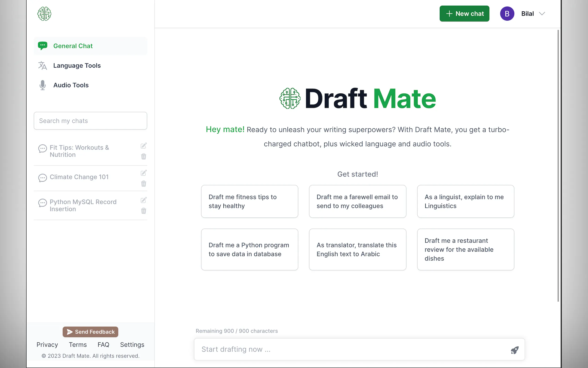The height and width of the screenshot is (368, 588).
Task: Open Audio Tools section
Action: click(x=71, y=85)
